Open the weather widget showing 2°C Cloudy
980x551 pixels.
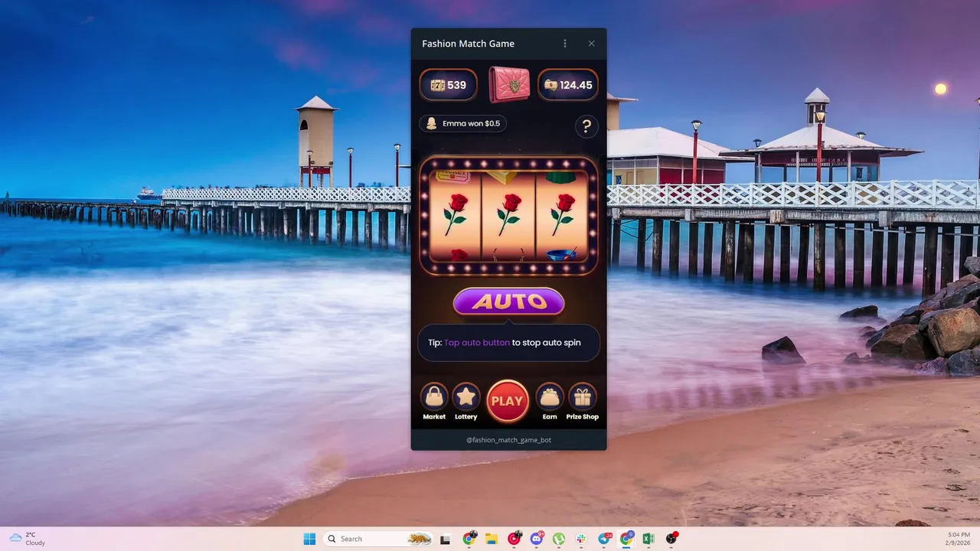tap(28, 539)
